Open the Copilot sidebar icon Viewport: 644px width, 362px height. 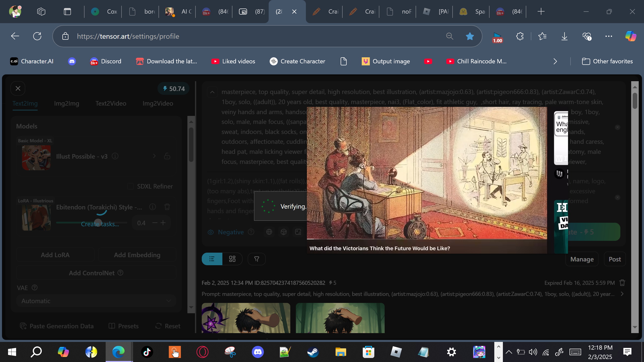point(631,36)
